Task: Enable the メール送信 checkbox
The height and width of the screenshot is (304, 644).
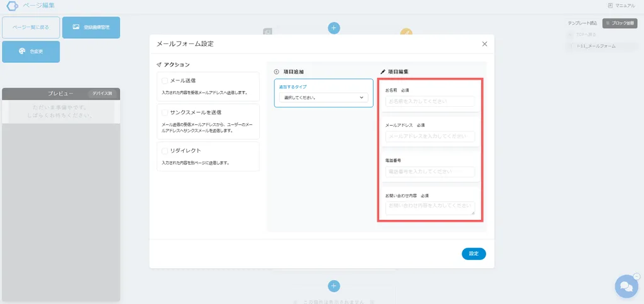Action: coord(165,81)
